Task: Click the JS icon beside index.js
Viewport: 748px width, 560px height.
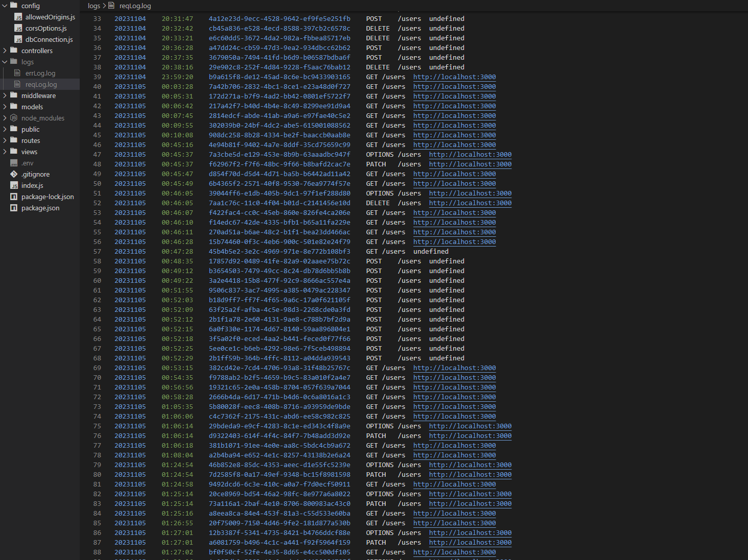Action: [14, 185]
